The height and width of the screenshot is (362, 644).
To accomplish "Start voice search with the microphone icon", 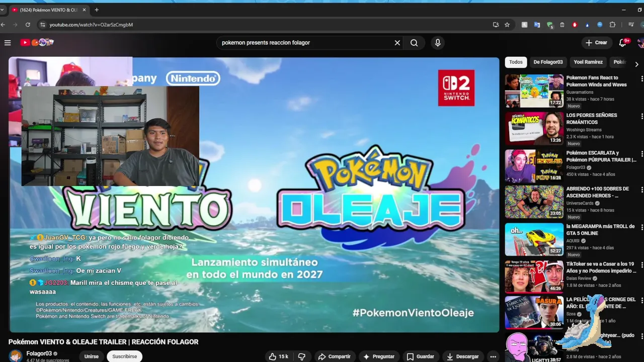I will point(438,43).
